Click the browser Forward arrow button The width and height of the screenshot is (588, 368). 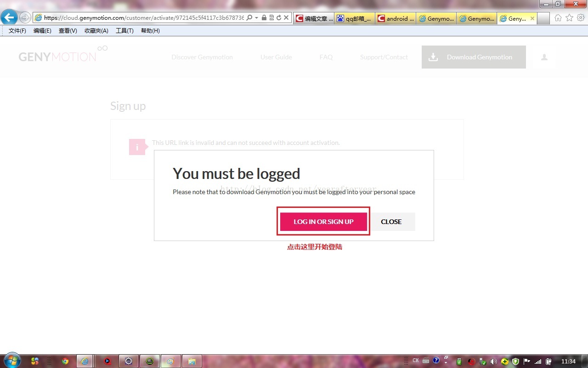(x=25, y=18)
